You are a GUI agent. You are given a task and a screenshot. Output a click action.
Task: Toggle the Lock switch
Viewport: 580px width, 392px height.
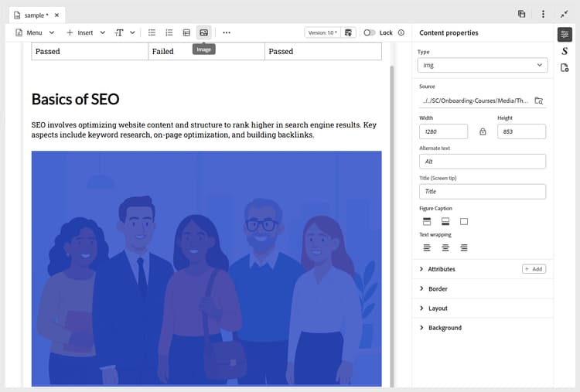[370, 32]
